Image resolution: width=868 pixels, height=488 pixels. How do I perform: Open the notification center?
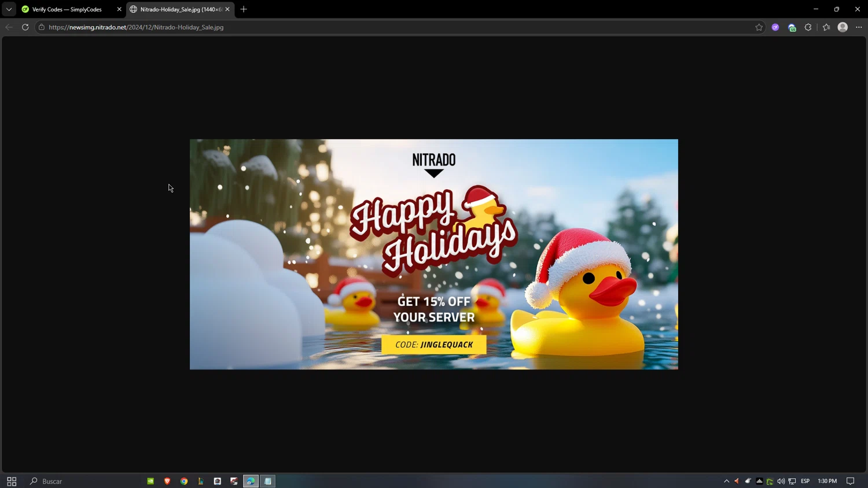851,481
